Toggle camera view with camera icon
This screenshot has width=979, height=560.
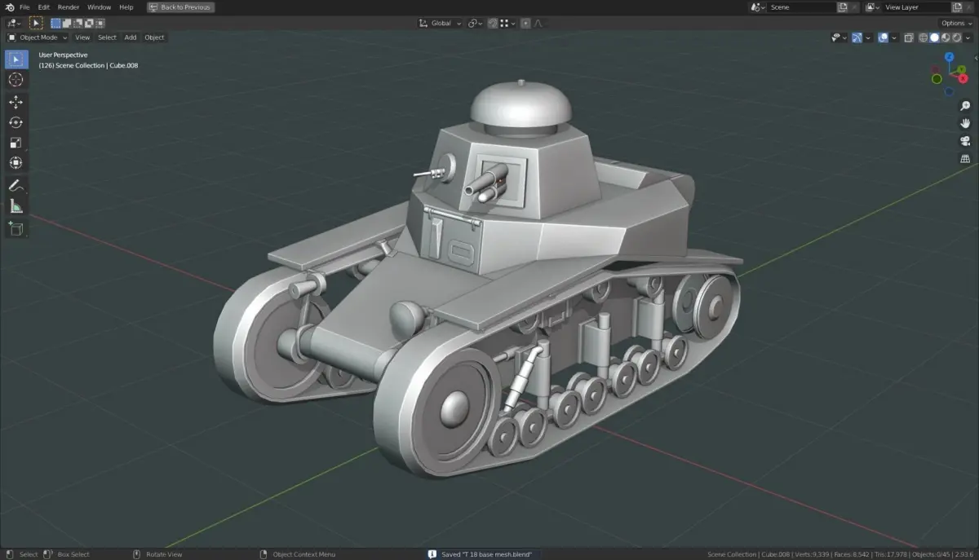(965, 141)
